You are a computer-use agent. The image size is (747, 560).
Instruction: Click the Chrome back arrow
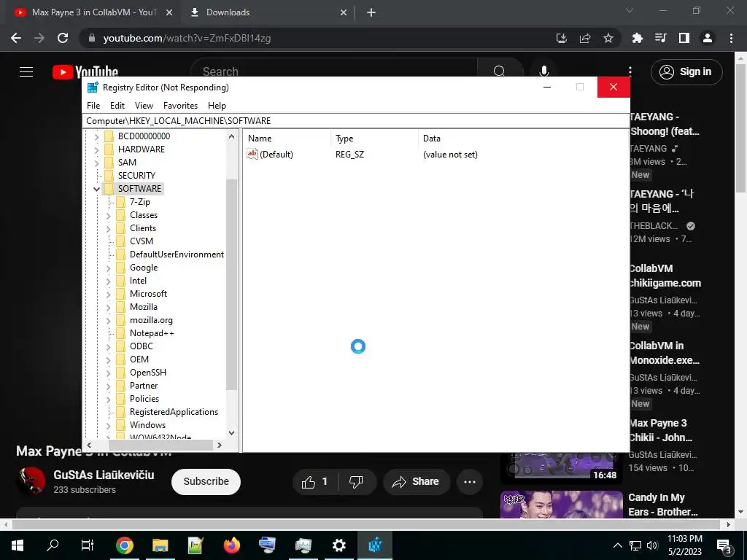click(16, 38)
